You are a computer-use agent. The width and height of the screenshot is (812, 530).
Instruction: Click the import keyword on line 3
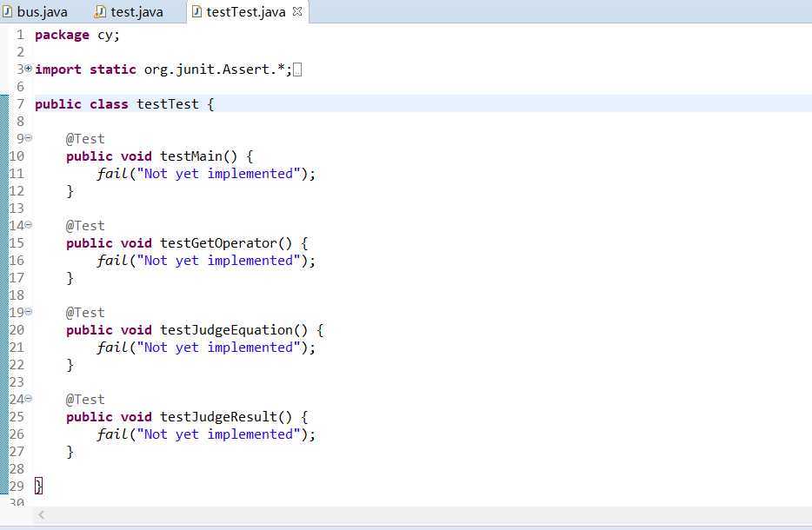pyautogui.click(x=58, y=70)
